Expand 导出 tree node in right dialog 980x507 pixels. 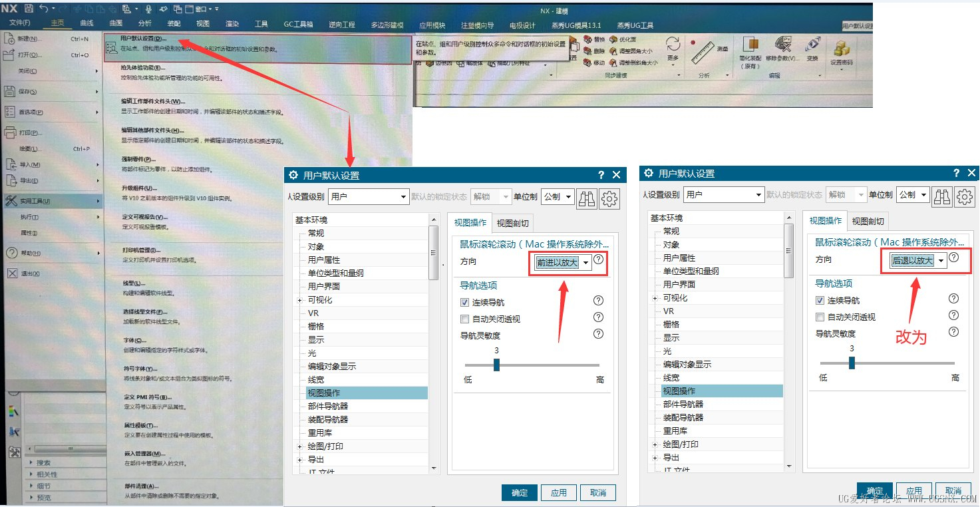tap(655, 458)
